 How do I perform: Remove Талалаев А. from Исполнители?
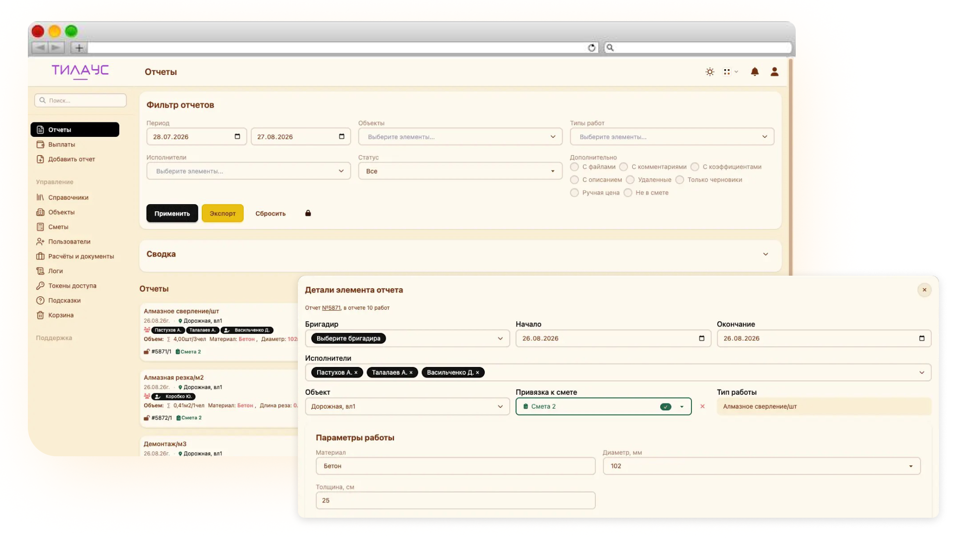coord(411,373)
